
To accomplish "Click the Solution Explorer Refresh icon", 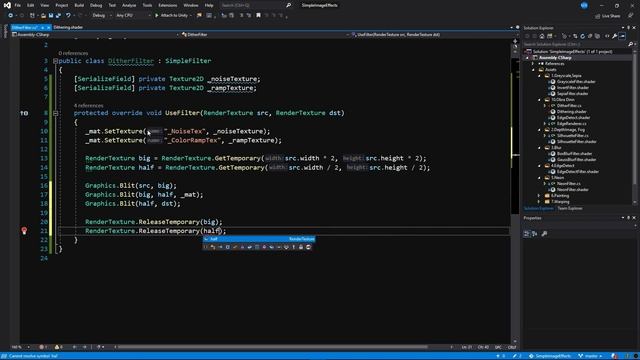I will pos(582,36).
